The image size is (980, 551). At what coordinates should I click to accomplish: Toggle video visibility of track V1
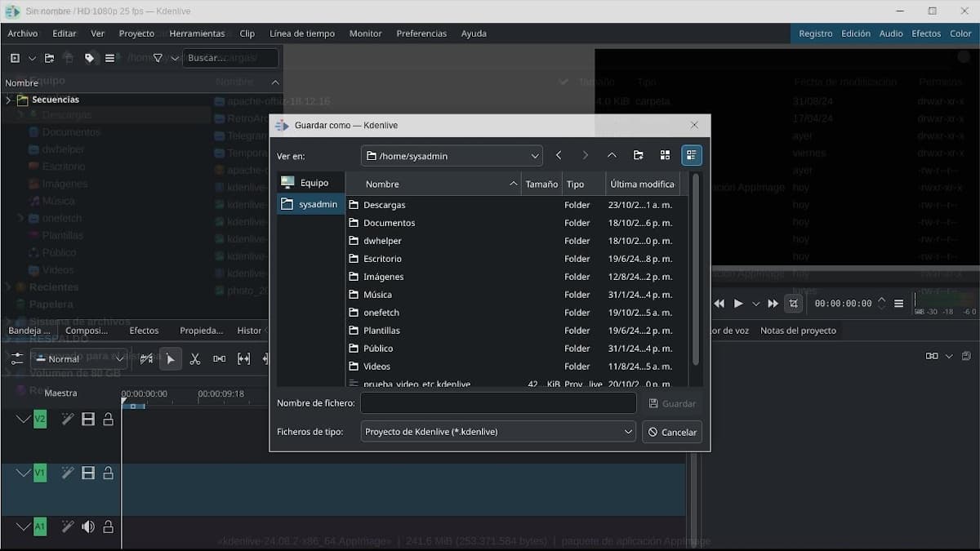click(88, 473)
